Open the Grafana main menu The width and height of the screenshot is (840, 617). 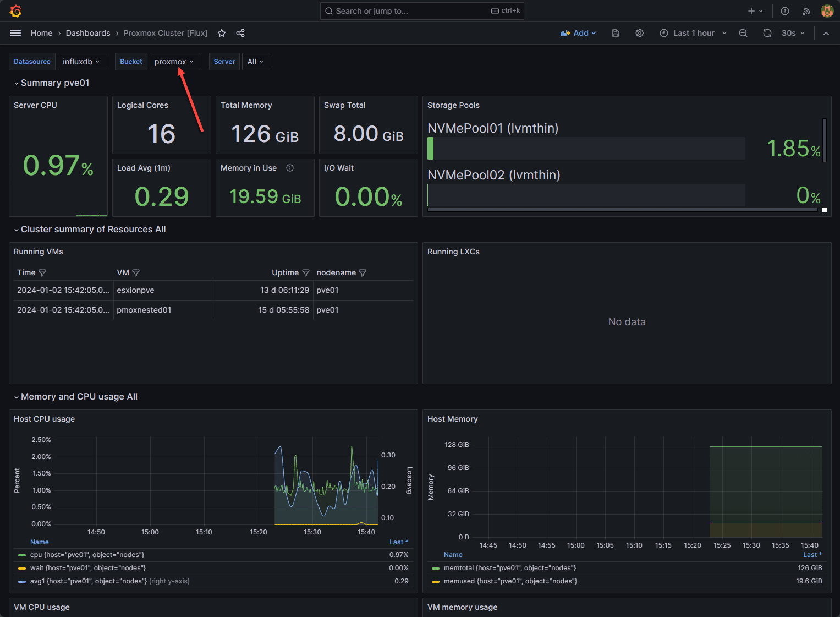point(15,33)
